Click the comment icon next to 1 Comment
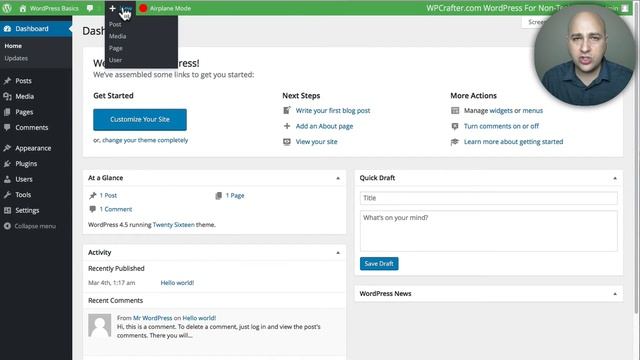 (93, 209)
